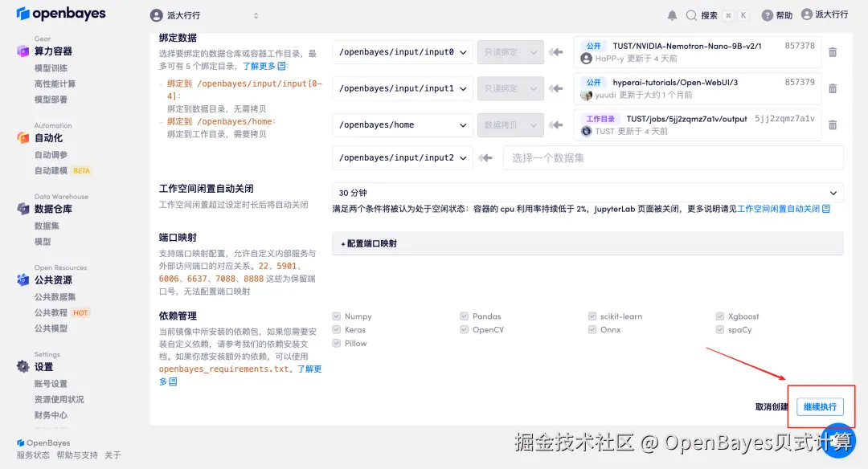Toggle the spaCy dependency checkbox
Screen dimensions: 868x469
tap(719, 329)
